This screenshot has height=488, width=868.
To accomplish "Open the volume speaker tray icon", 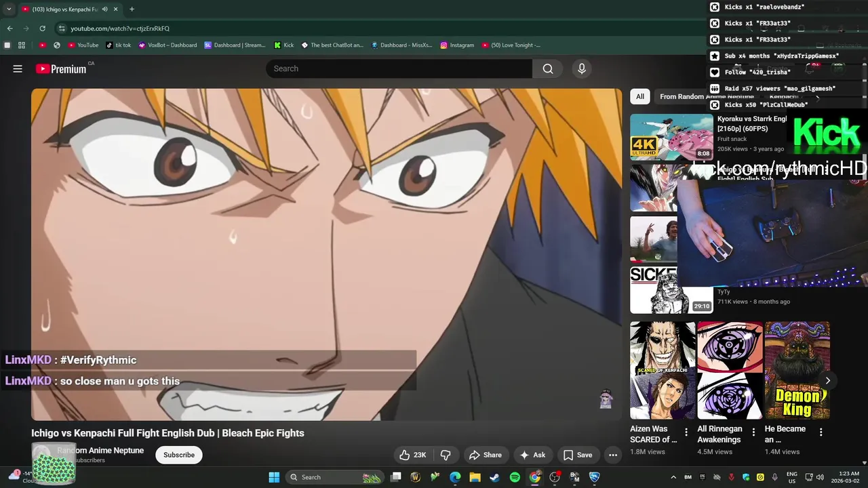I will pos(820,477).
